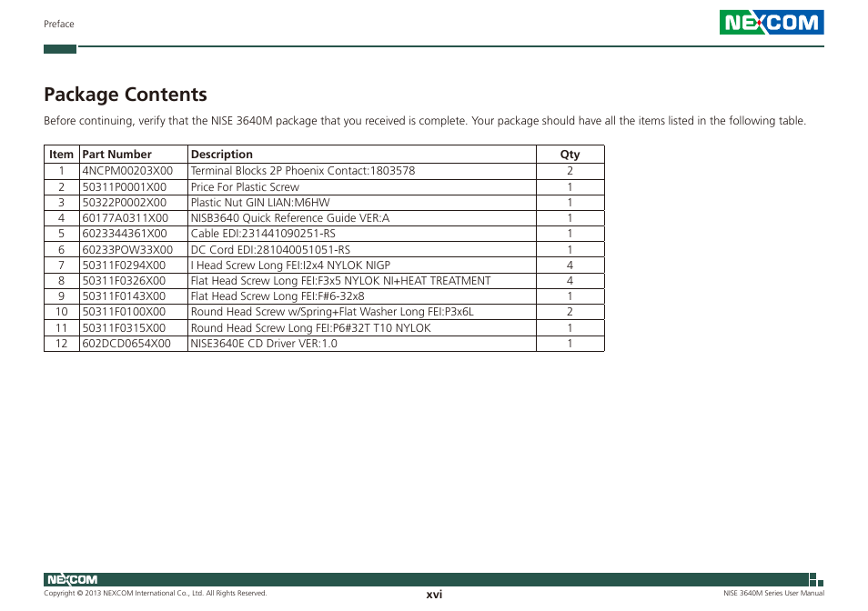Select part number 50311F0326X00

124,280
